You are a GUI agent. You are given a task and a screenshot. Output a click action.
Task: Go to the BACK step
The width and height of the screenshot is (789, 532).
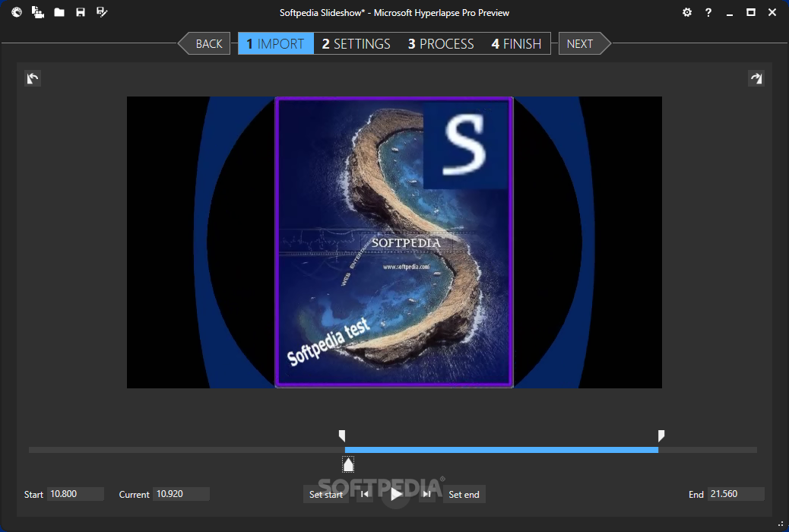click(204, 44)
